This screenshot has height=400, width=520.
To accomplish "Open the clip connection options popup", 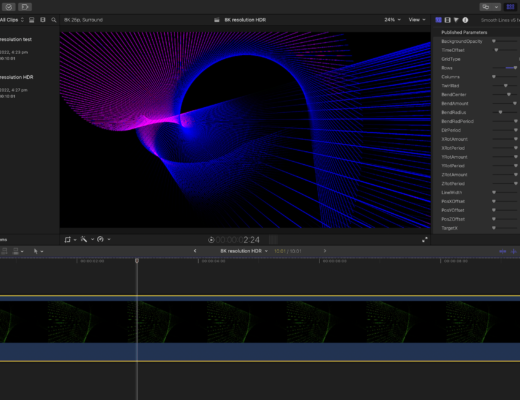I will point(17,251).
